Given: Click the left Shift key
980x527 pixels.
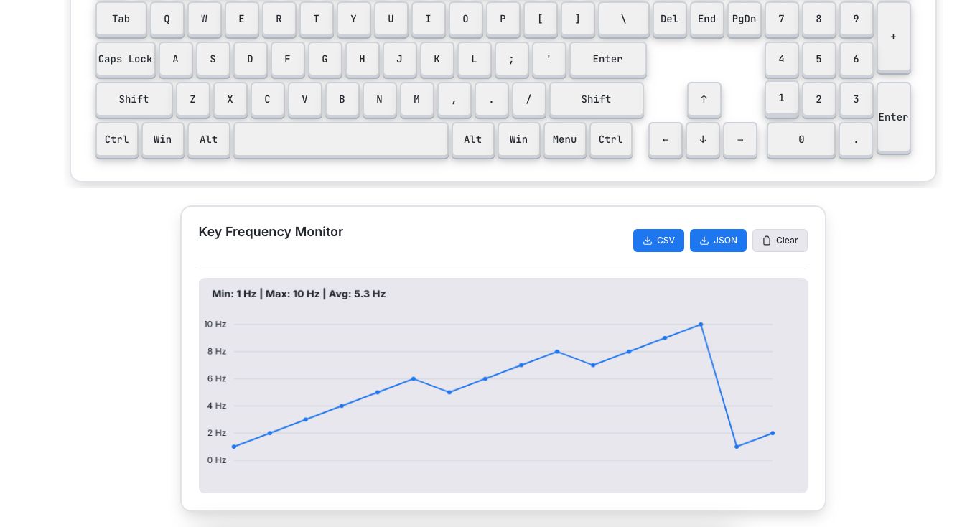Looking at the screenshot, I should pyautogui.click(x=134, y=100).
